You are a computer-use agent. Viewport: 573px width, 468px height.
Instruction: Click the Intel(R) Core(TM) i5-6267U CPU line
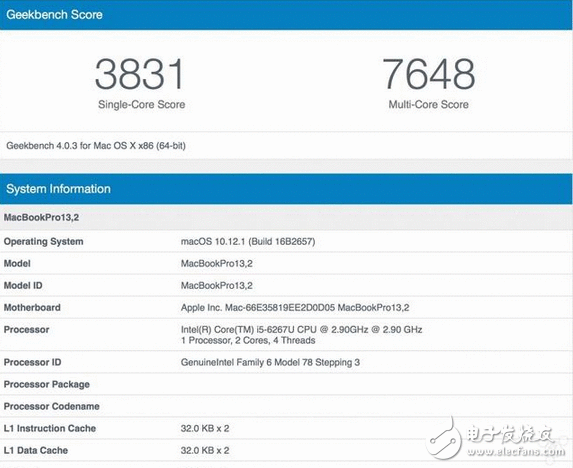click(301, 330)
